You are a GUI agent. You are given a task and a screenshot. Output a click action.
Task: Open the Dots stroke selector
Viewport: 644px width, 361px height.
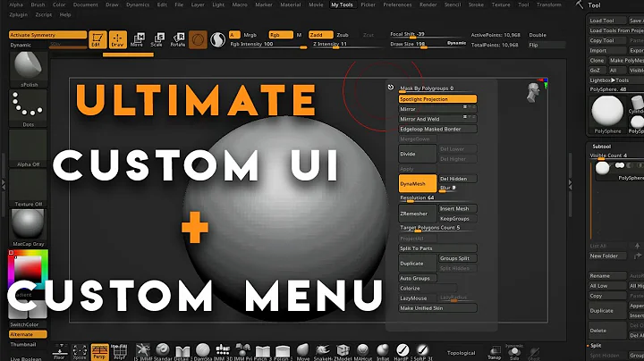tap(28, 109)
